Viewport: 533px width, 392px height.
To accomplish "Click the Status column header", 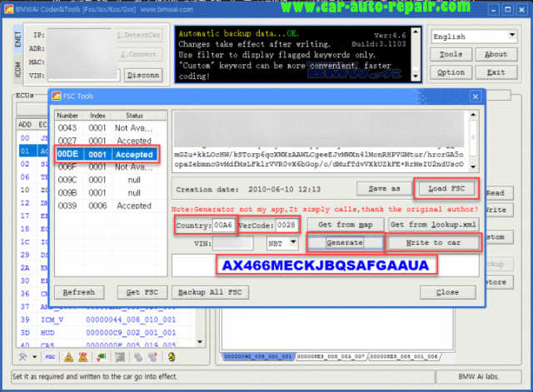I will pos(134,116).
